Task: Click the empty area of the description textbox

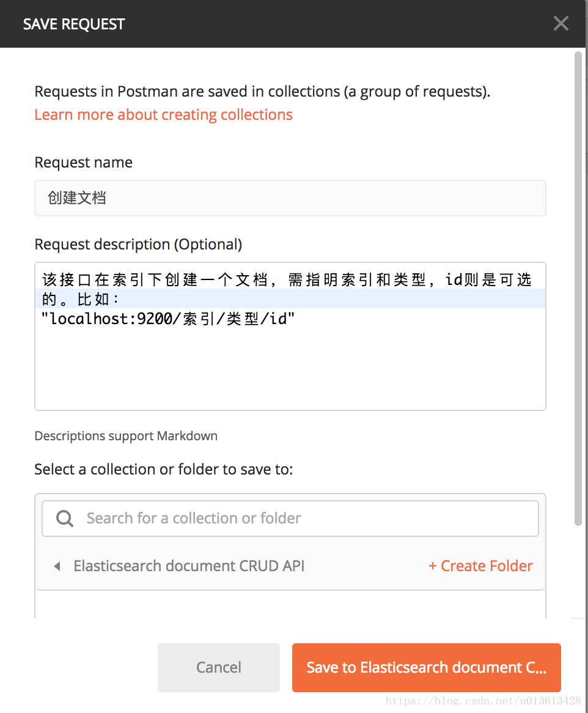Action: (290, 368)
